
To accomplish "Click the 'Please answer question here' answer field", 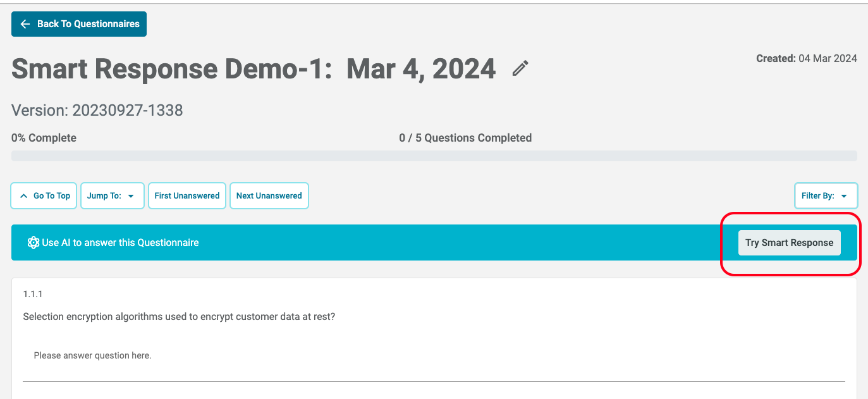I will tap(434, 356).
